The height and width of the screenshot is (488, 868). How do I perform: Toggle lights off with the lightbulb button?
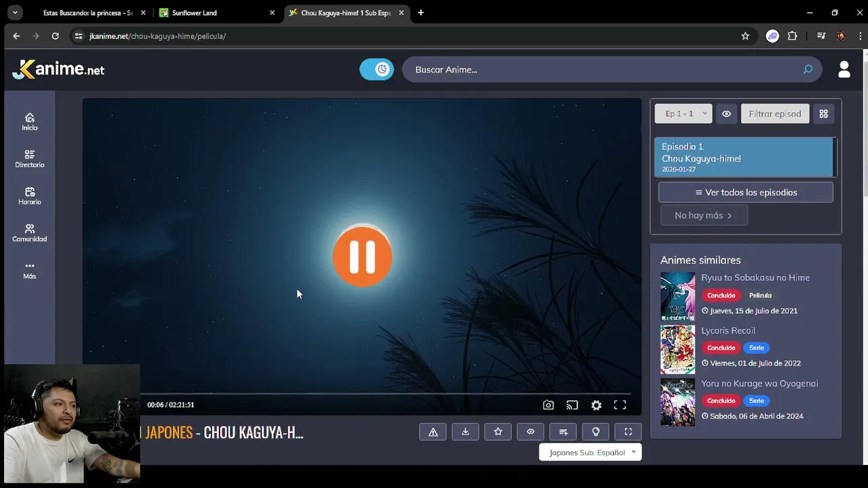595,432
